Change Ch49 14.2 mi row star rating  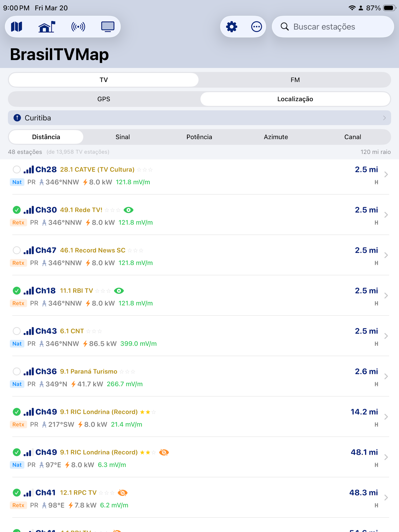148,412
